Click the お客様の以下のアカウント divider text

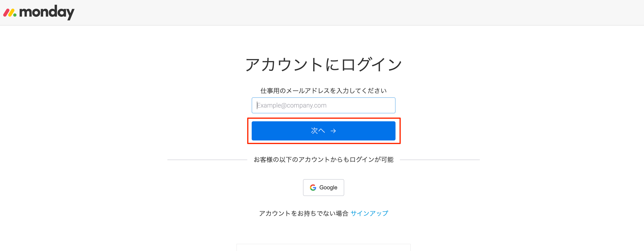(x=323, y=160)
